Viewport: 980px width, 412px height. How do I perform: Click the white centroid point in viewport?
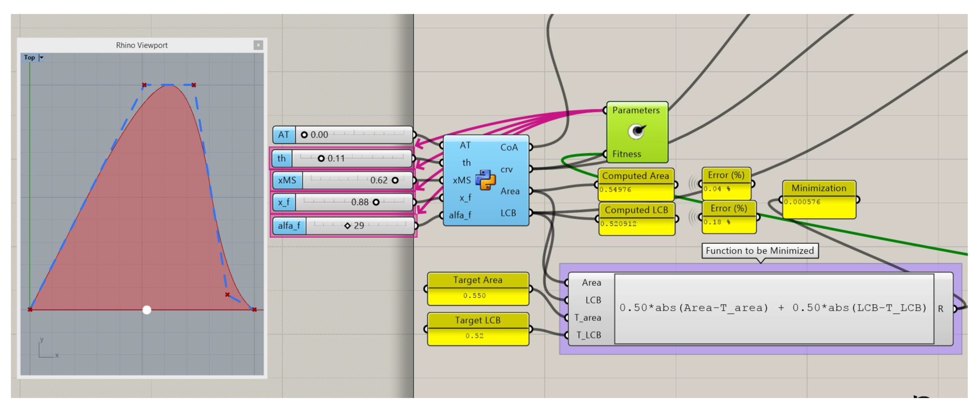(x=147, y=310)
